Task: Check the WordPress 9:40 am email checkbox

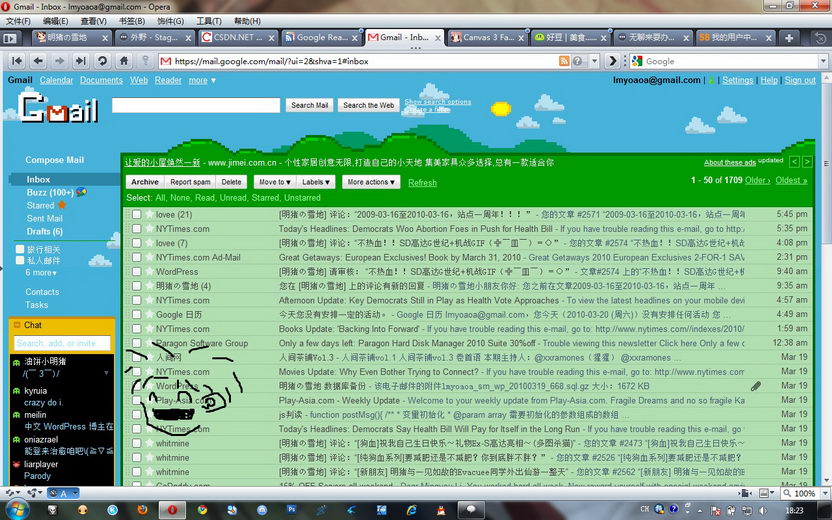Action: 136,272
